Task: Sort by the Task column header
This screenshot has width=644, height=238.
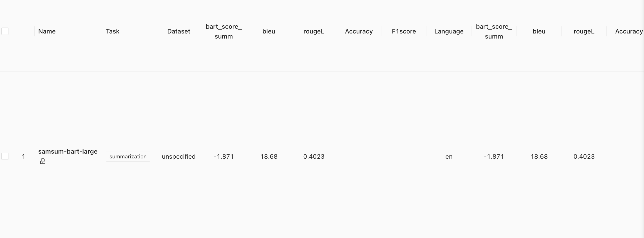Action: point(112,31)
